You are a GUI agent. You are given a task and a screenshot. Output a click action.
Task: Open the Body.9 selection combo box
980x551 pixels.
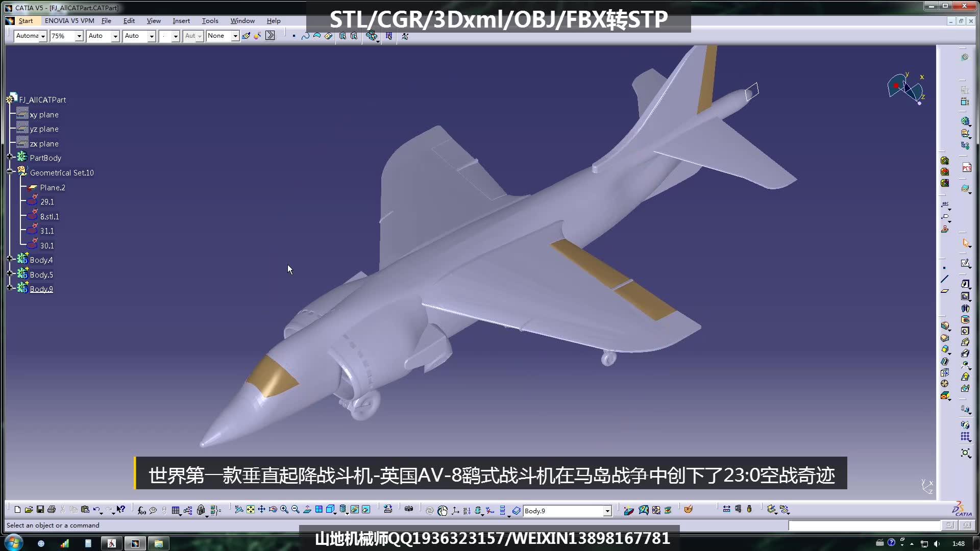point(606,511)
